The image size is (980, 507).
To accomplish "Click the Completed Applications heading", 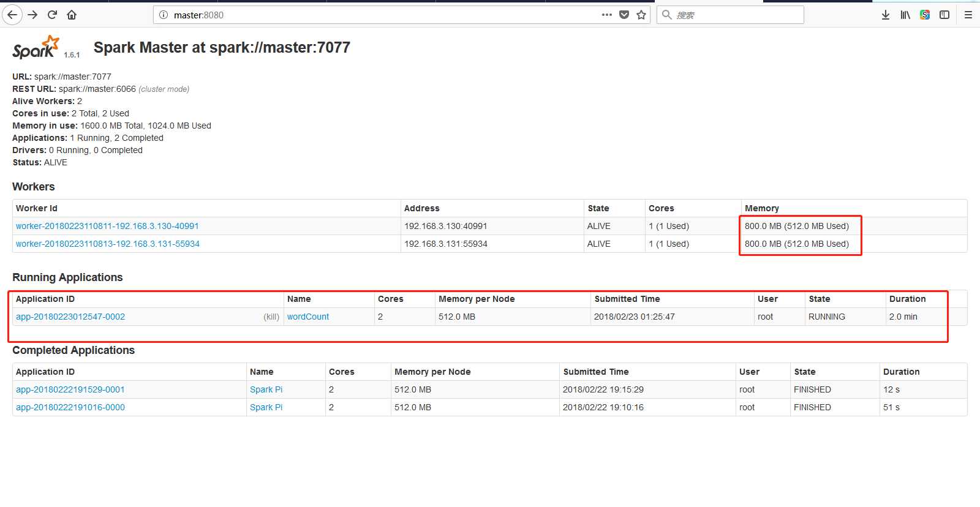I will point(73,350).
